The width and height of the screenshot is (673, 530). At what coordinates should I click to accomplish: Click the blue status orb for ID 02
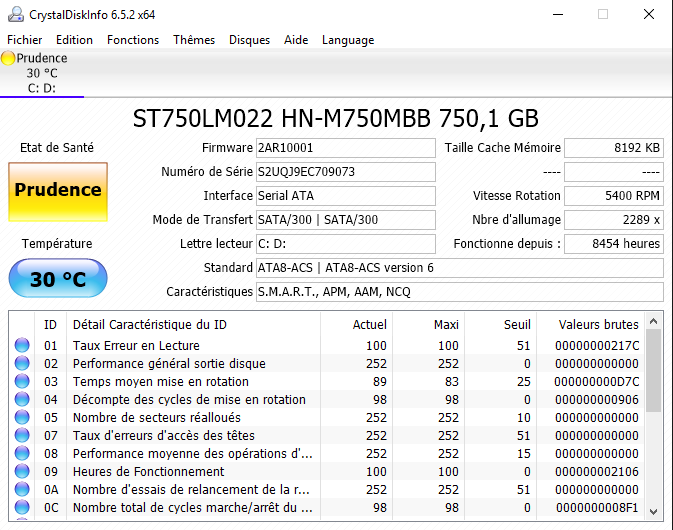pyautogui.click(x=22, y=363)
